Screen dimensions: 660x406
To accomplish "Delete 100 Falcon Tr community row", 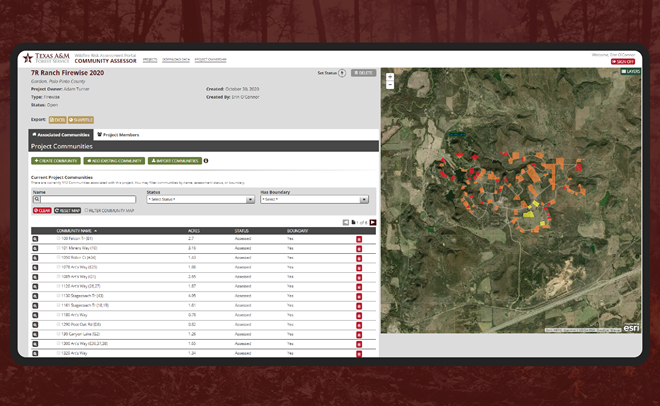I will pyautogui.click(x=359, y=239).
